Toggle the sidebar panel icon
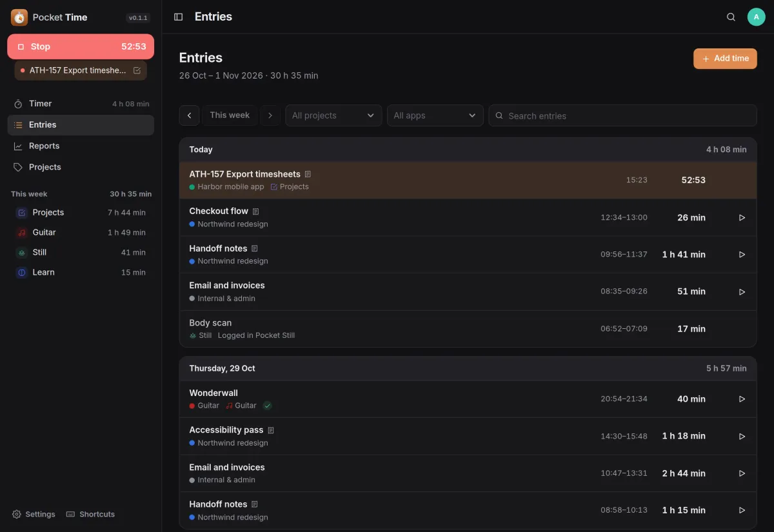 coord(179,17)
